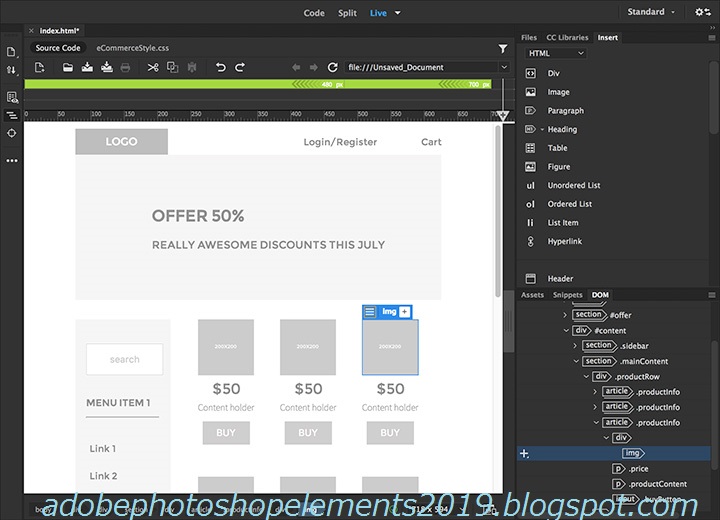This screenshot has width=720, height=520.
Task: Insert an Unordered List
Action: 574,186
